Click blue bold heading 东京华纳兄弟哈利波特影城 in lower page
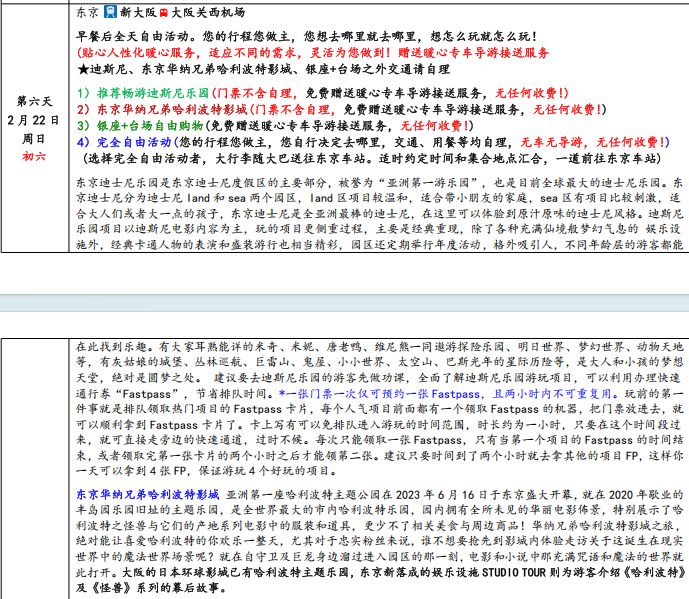The width and height of the screenshot is (689, 599). pos(148,494)
